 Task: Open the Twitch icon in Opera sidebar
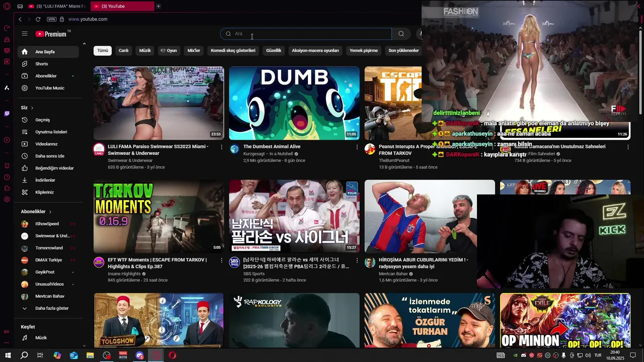point(7,114)
